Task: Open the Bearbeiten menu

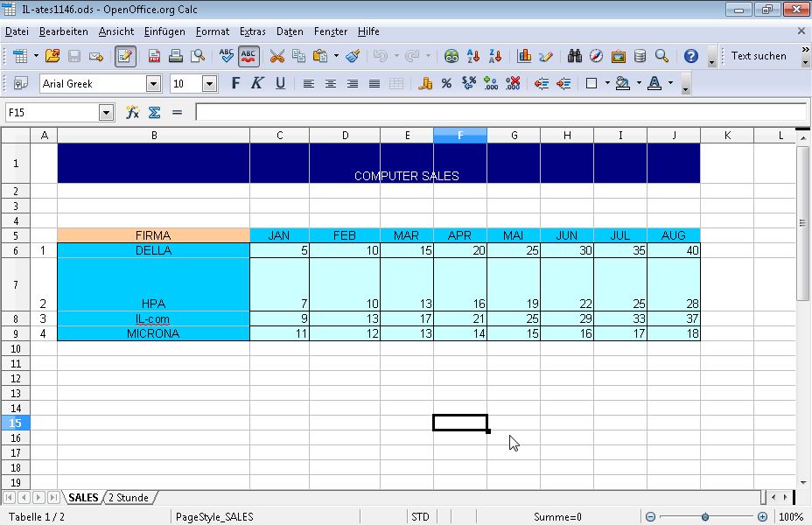Action: (x=64, y=31)
